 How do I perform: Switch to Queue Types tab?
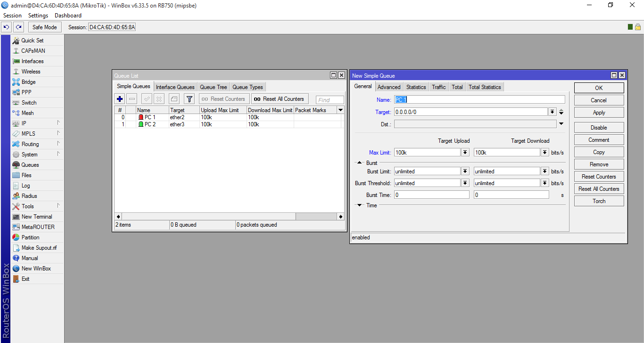248,87
